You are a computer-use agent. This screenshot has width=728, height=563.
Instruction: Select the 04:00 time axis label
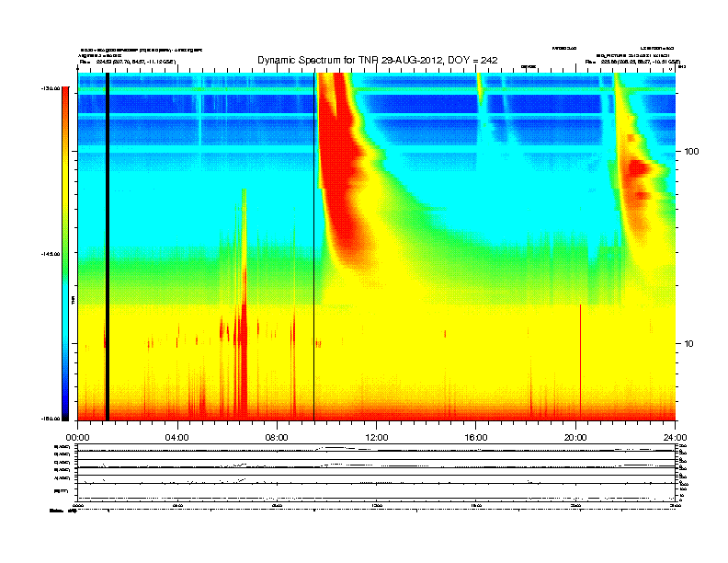177,438
